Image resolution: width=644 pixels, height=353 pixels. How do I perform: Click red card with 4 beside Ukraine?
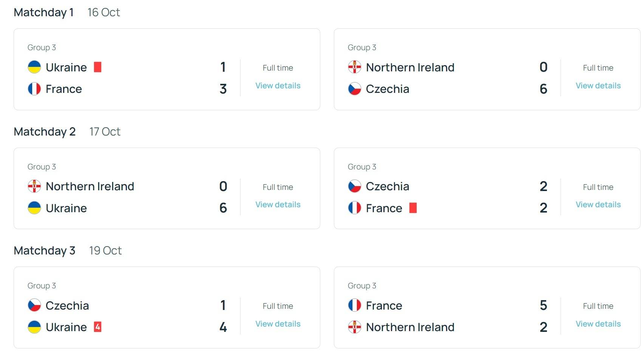point(97,327)
